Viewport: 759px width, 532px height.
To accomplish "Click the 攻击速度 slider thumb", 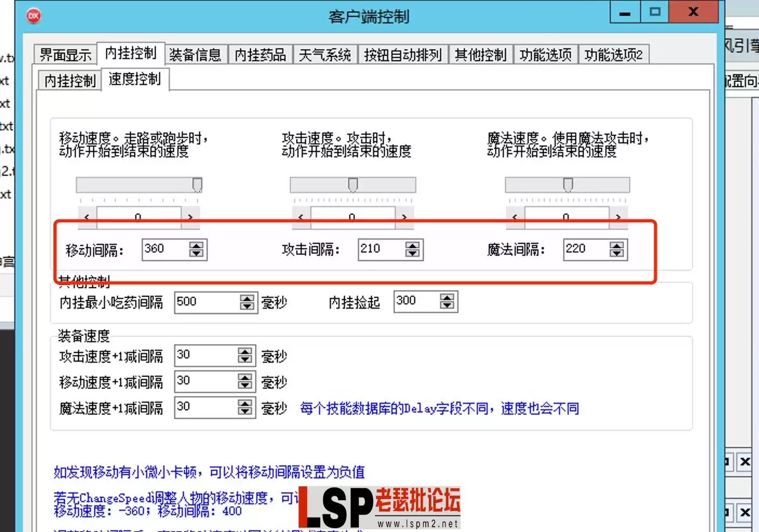I will [x=353, y=185].
